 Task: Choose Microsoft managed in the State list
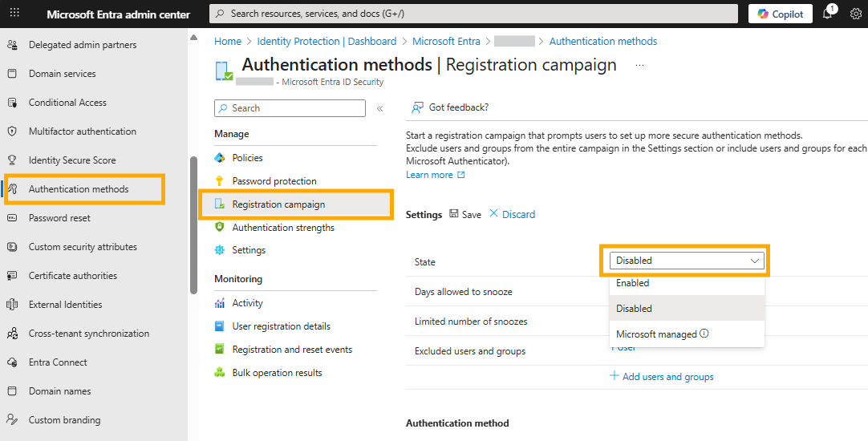click(687, 334)
